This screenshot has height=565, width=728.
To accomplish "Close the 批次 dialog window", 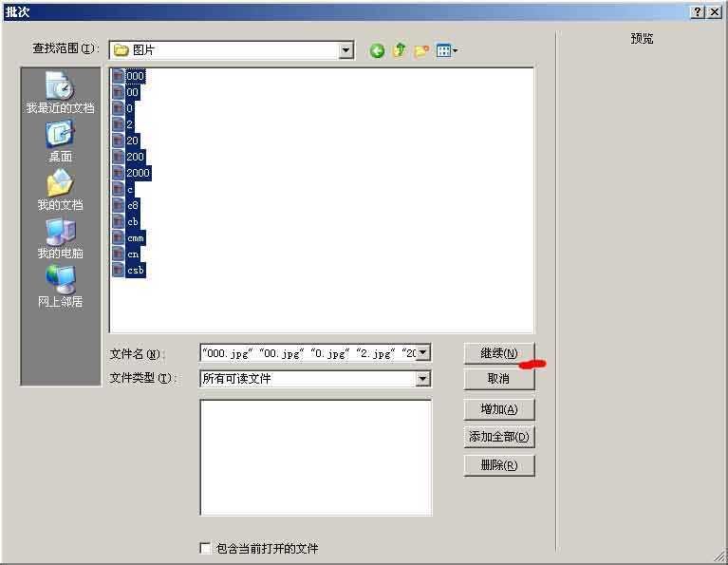I will click(x=715, y=11).
